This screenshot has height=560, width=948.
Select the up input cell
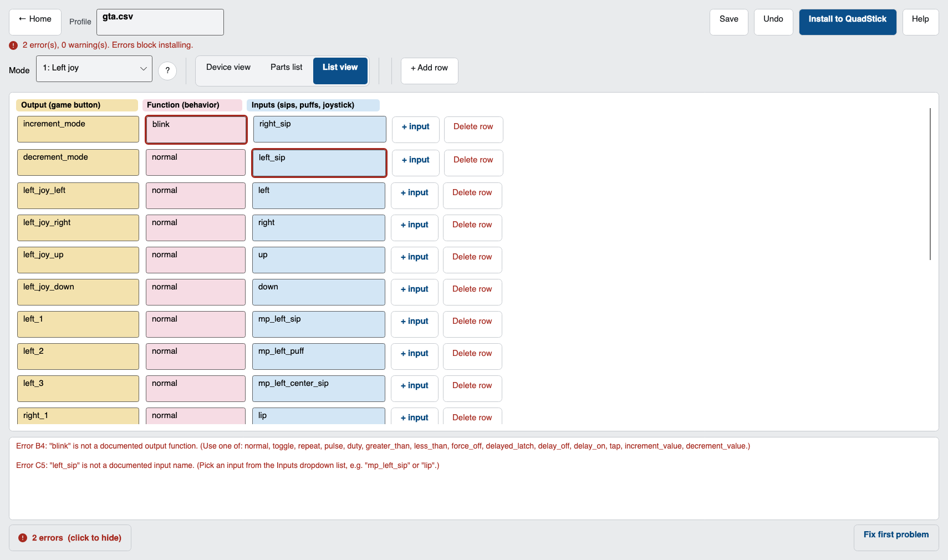point(319,260)
